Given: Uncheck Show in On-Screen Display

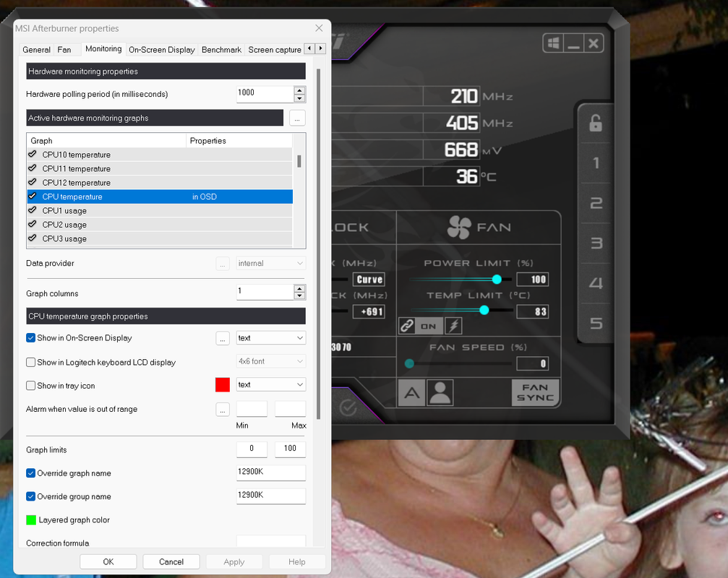Looking at the screenshot, I should 30,337.
